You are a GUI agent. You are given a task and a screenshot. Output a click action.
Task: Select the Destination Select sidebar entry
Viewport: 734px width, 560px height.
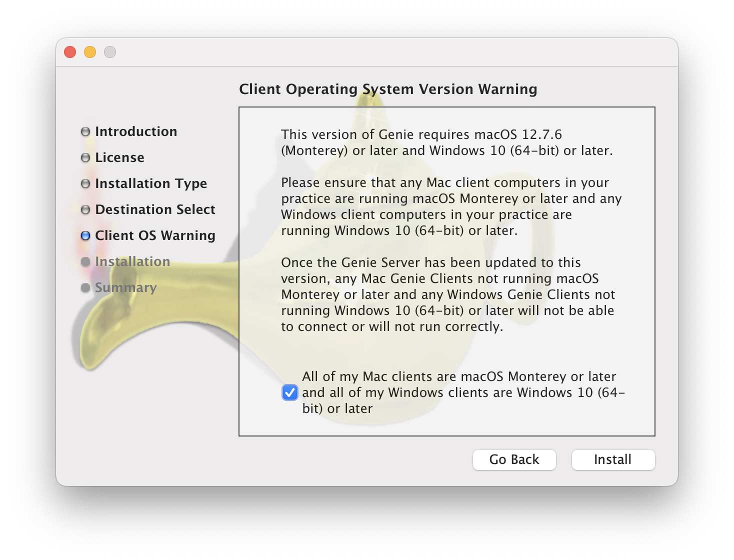click(155, 209)
